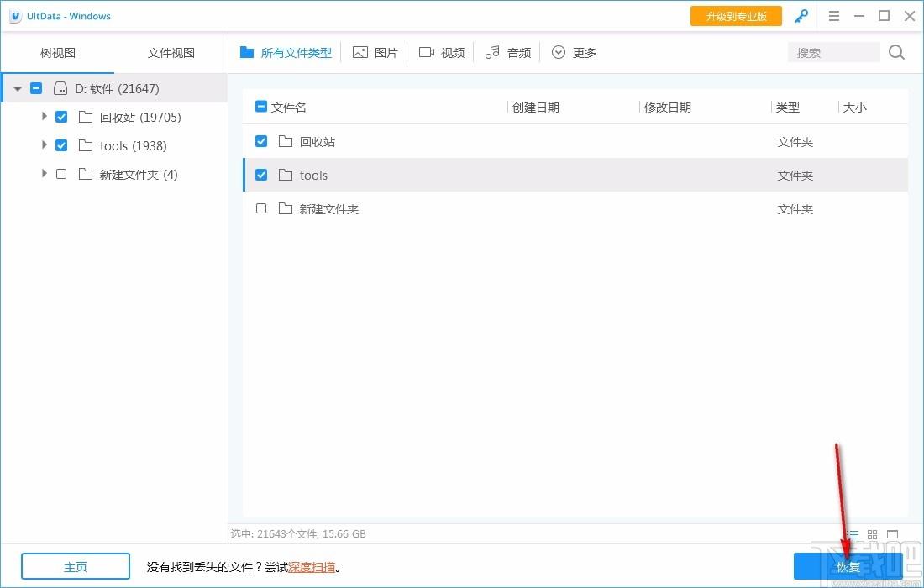Screen dimensions: 924x588
Task: Toggle the D: 软件 drive checkbox
Action: point(36,88)
